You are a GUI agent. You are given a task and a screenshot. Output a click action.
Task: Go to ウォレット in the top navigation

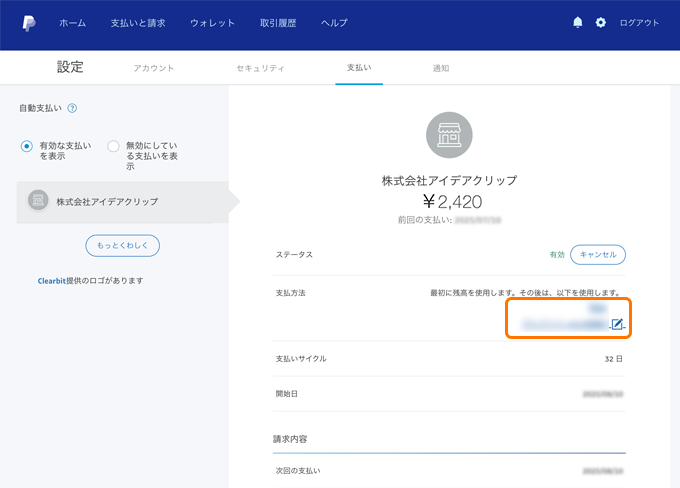point(212,23)
